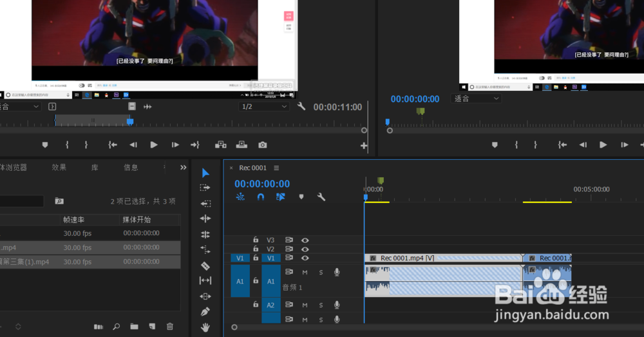Switch to 效果 tab
Screen dimensions: 644x337
59,168
